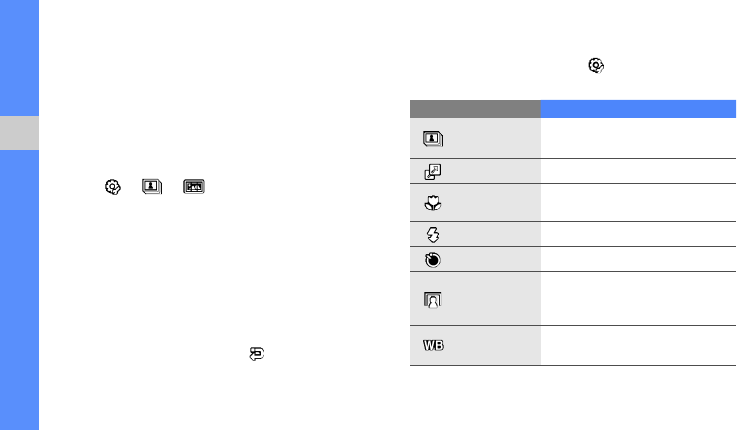Click the blue table header cell
737x430 pixels.
click(x=637, y=105)
